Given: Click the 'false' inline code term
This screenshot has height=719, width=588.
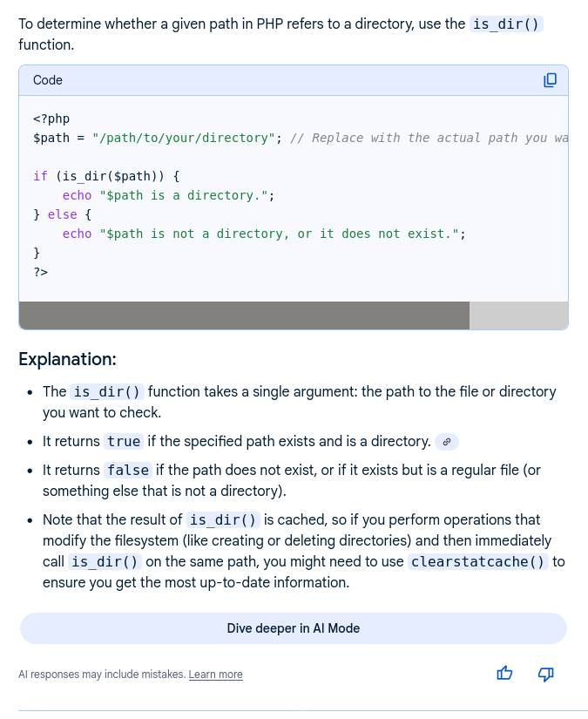Looking at the screenshot, I should click(128, 471).
